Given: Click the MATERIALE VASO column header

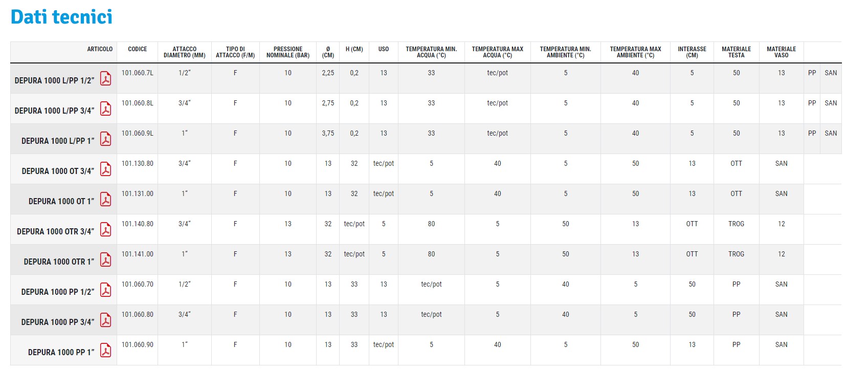Looking at the screenshot, I should click(x=781, y=52).
